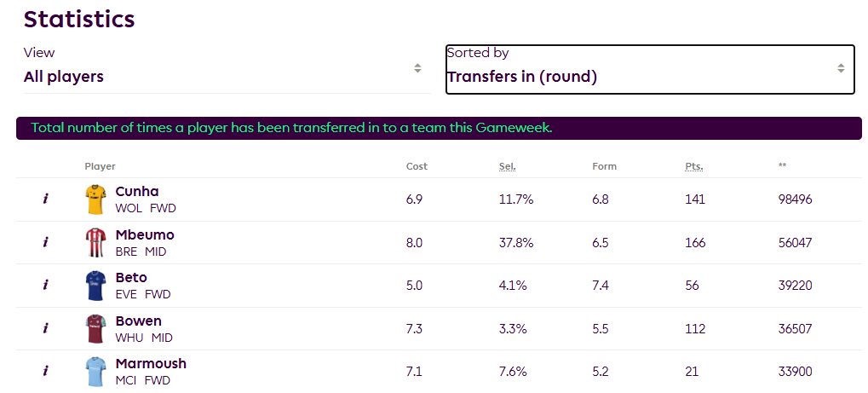868x393 pixels.
Task: Open info icon for Beto
Action: tap(45, 286)
